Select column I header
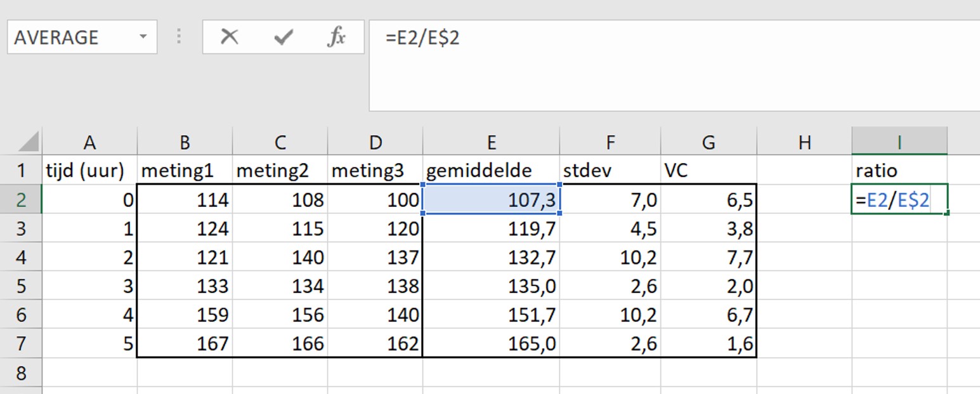This screenshot has width=980, height=394. (899, 142)
